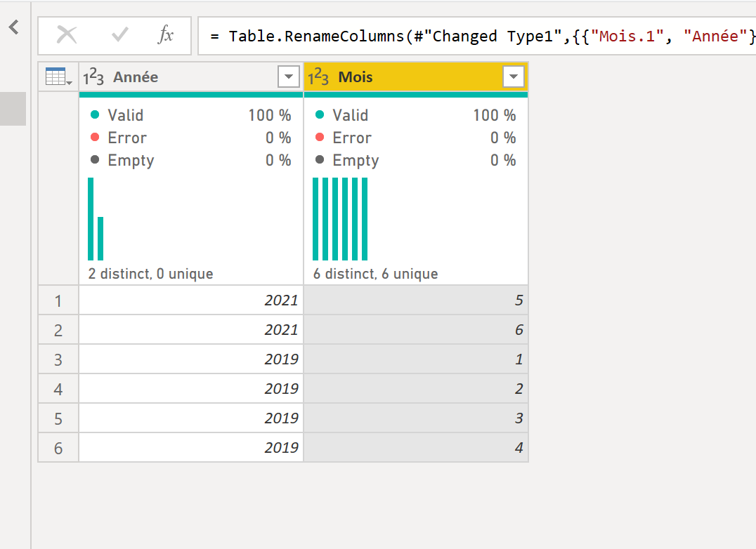Click the Mois cell with value 1
Screen dimensions: 756x549
tap(416, 359)
